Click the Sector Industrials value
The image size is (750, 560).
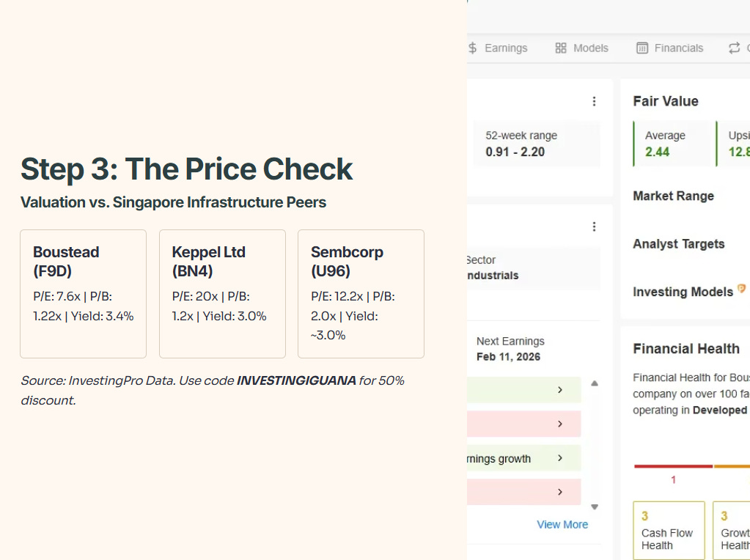(493, 276)
